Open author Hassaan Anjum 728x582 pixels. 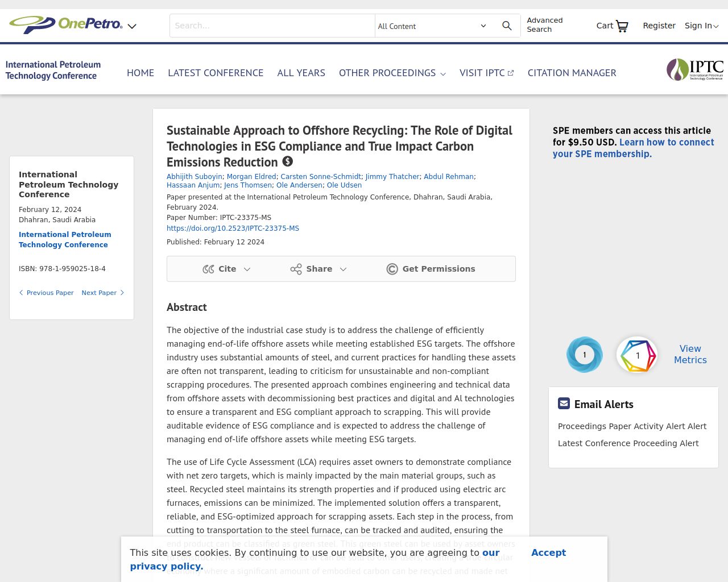193,185
